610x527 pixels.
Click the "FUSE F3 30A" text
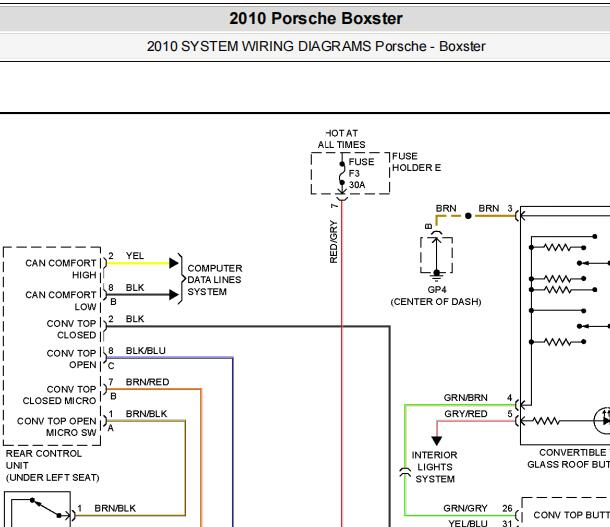point(361,173)
